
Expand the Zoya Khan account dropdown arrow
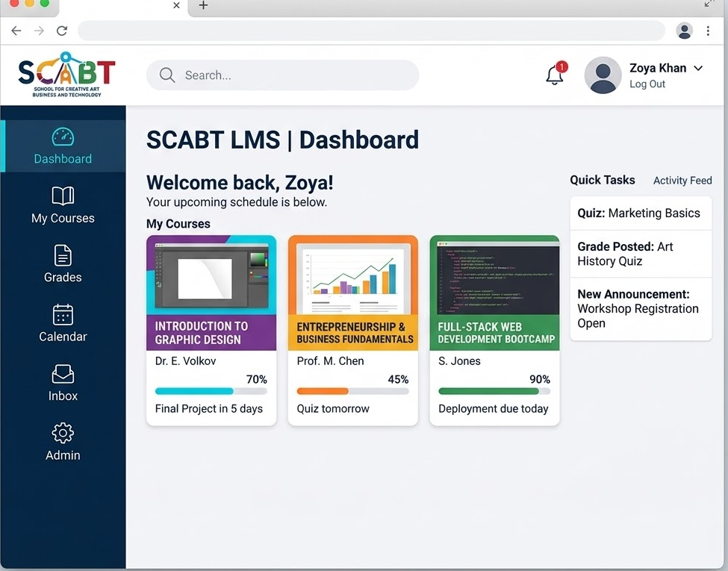[x=698, y=68]
